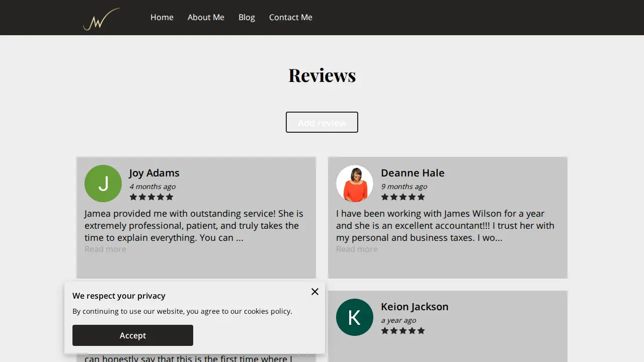
Task: Click the Add review button
Action: [x=322, y=122]
